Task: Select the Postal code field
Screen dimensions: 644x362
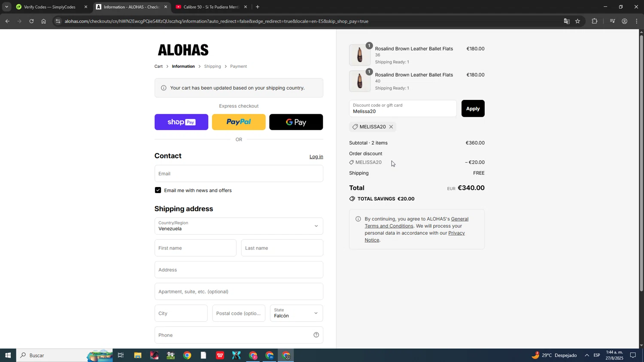Action: tap(239, 313)
